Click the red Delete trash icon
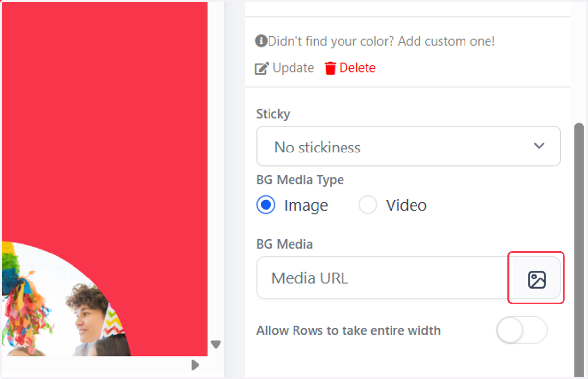This screenshot has height=379, width=588. tap(331, 68)
